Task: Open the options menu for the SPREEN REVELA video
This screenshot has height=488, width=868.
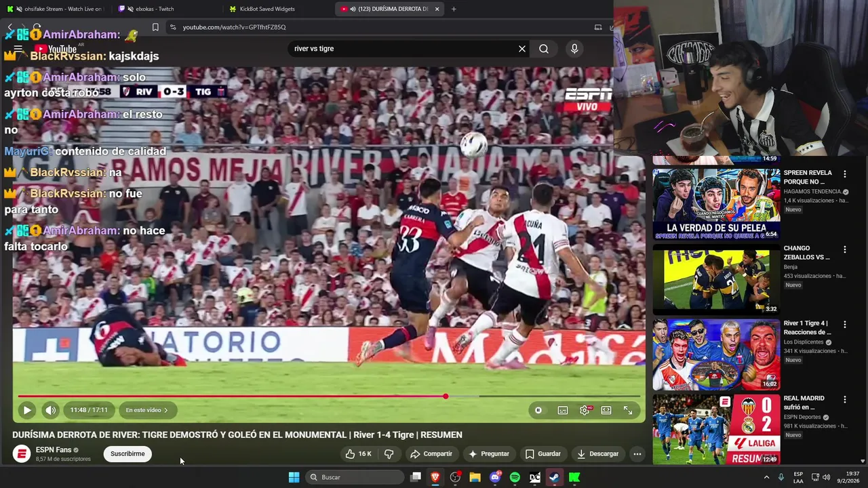Action: click(x=845, y=174)
